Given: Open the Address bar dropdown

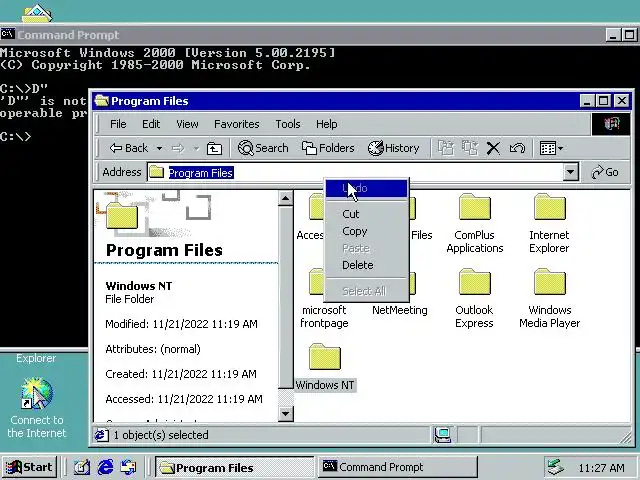Looking at the screenshot, I should pyautogui.click(x=571, y=172).
